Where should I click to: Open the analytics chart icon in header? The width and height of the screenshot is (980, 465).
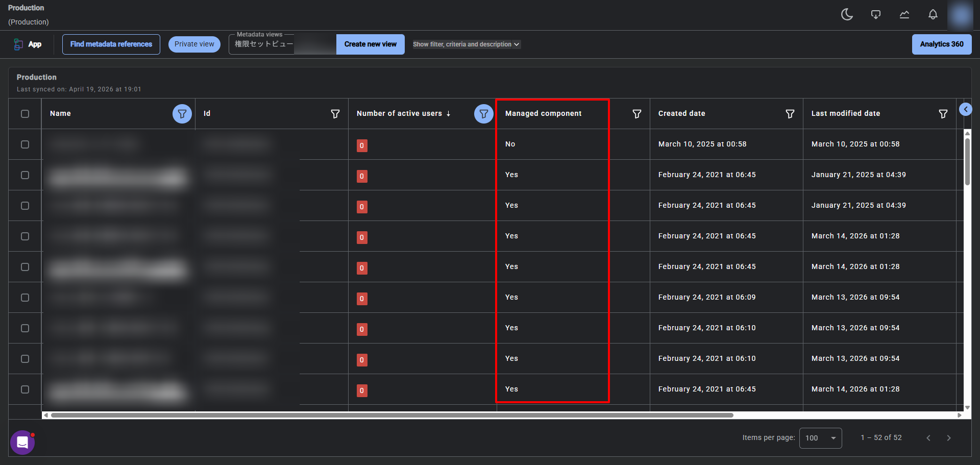[x=904, y=15]
